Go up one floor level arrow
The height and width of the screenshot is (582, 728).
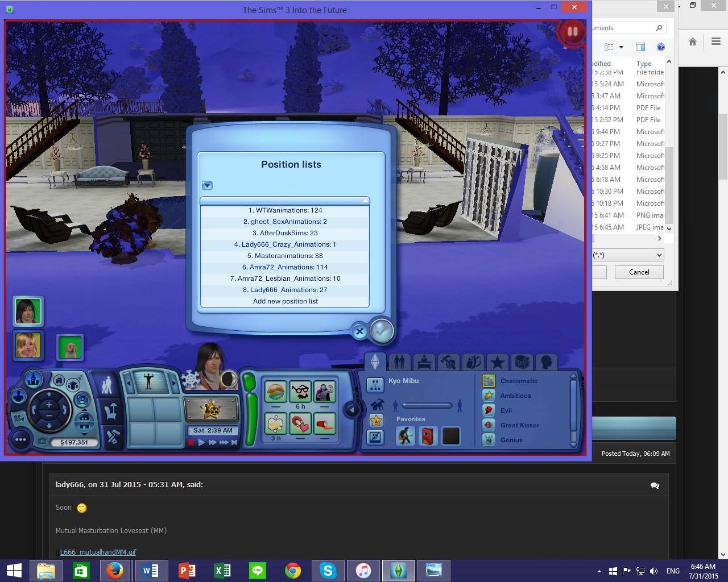84,417
